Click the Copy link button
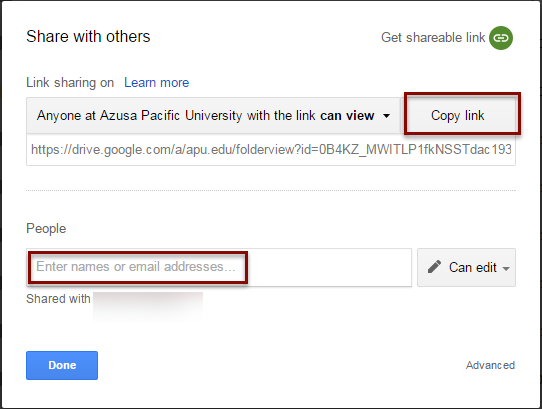 (458, 115)
